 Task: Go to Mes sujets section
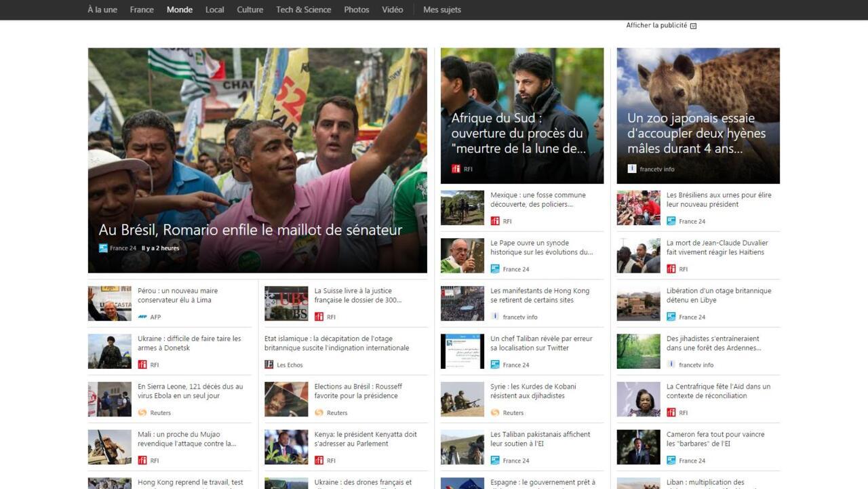(441, 9)
